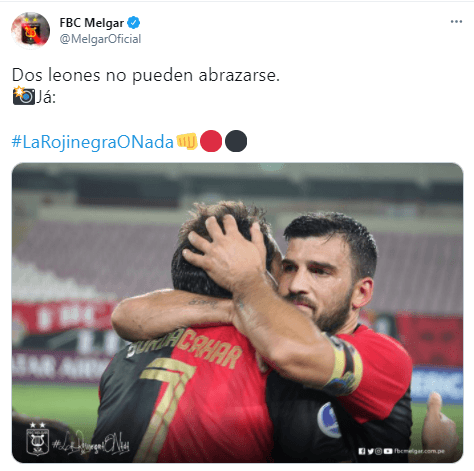Click the Twitter bird icon in photo
Image resolution: width=474 pixels, height=471 pixels.
[x=370, y=451]
